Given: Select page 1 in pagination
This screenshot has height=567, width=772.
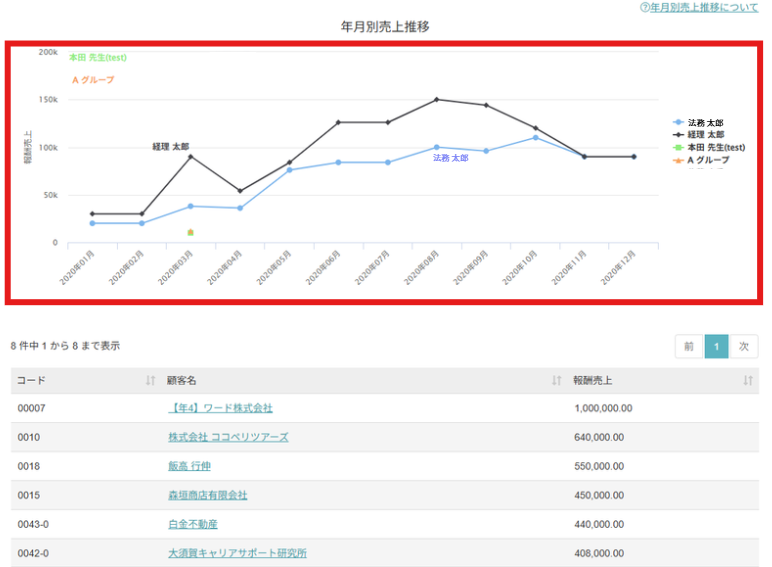Looking at the screenshot, I should coord(716,346).
